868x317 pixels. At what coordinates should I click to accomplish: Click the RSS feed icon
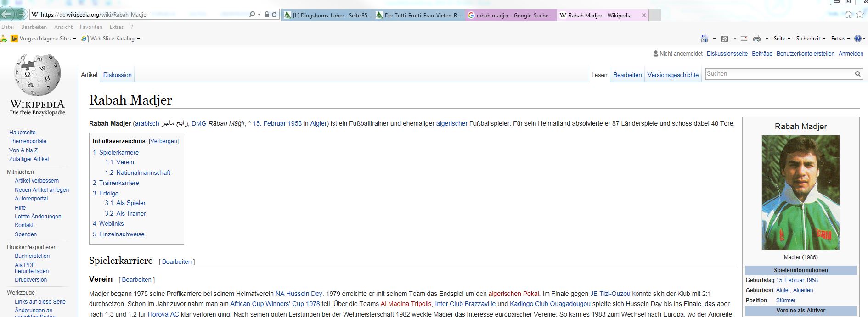(725, 39)
